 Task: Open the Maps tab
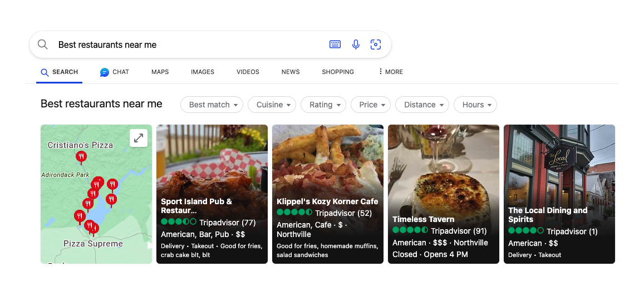pyautogui.click(x=160, y=72)
